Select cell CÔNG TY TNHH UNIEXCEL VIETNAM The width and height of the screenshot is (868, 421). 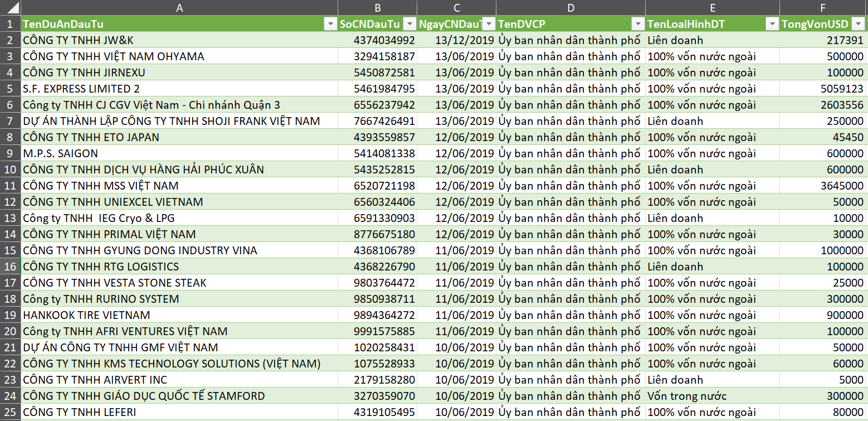(x=179, y=202)
